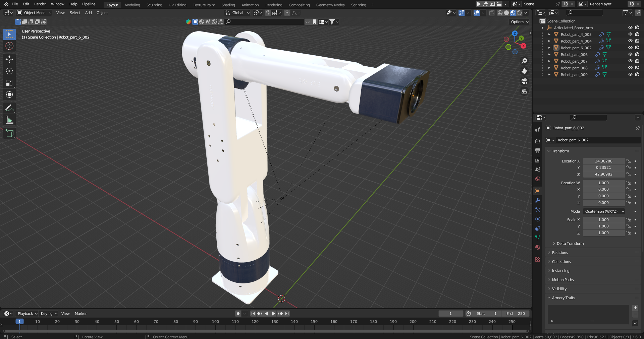This screenshot has width=644, height=339.
Task: Switch to the Shading workspace tab
Action: [228, 5]
